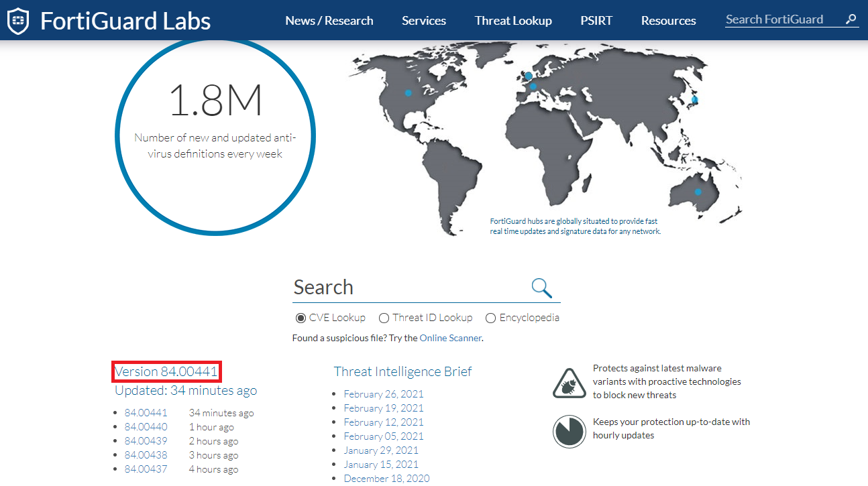This screenshot has width=868, height=486.
Task: Click the FortiGuard hubs map caption
Action: (576, 226)
